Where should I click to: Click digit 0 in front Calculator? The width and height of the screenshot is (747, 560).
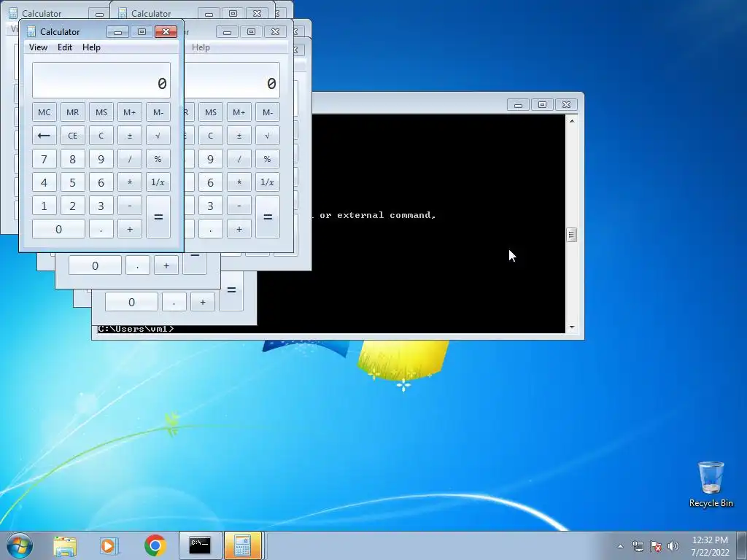(x=58, y=229)
